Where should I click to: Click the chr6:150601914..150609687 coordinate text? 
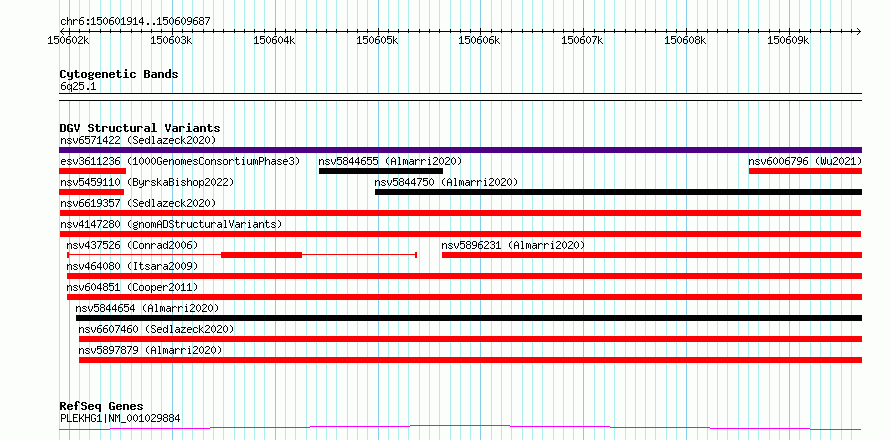[x=136, y=22]
